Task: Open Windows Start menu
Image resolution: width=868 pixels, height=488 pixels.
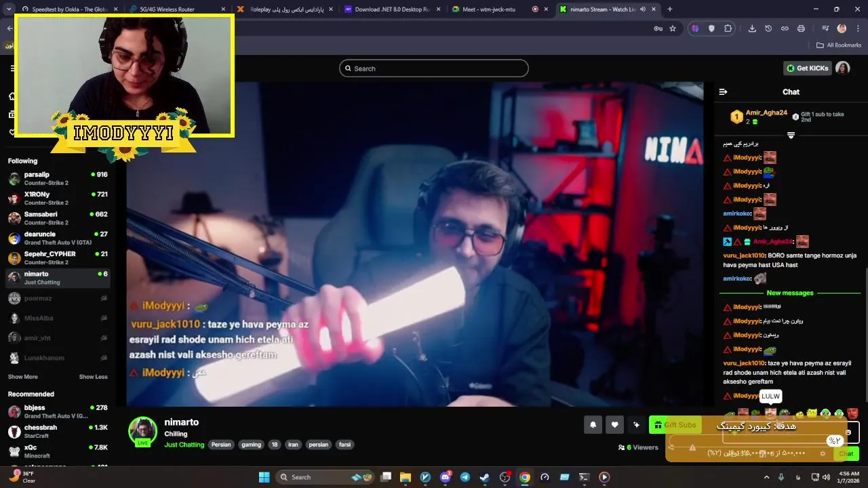Action: coord(264,477)
